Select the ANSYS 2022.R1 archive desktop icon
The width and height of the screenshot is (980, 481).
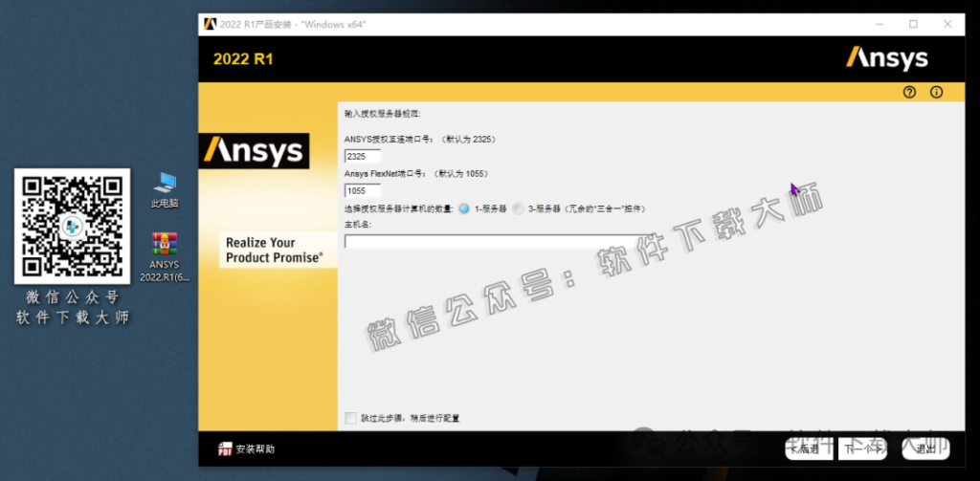pos(165,256)
